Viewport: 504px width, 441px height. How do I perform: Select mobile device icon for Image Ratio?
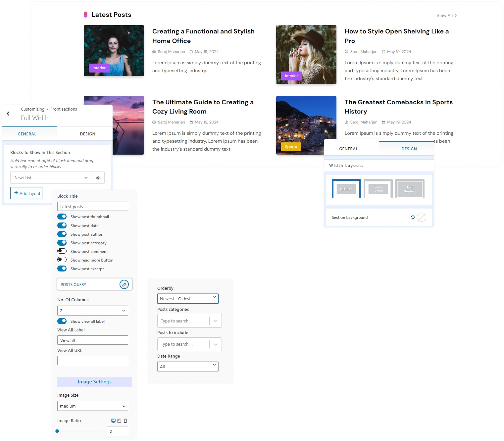[125, 421]
